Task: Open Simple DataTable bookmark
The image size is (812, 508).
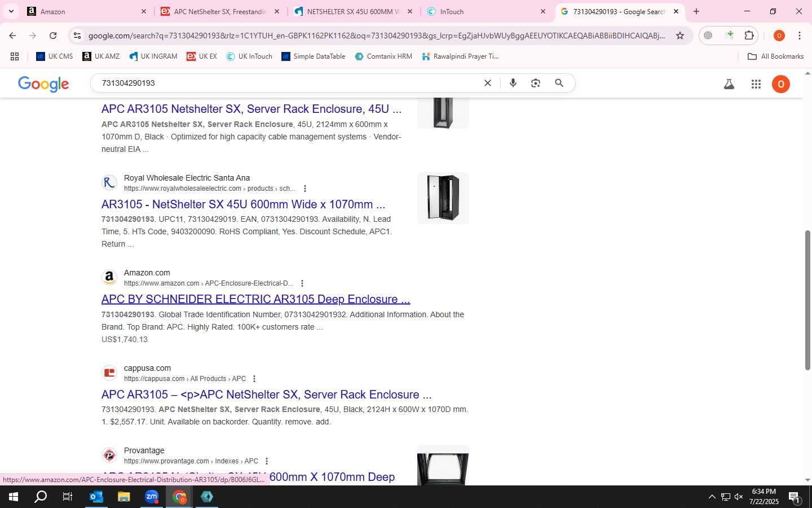Action: pos(313,56)
